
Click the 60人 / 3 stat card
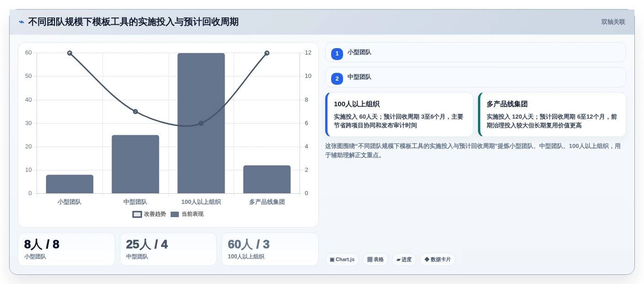[270, 249]
